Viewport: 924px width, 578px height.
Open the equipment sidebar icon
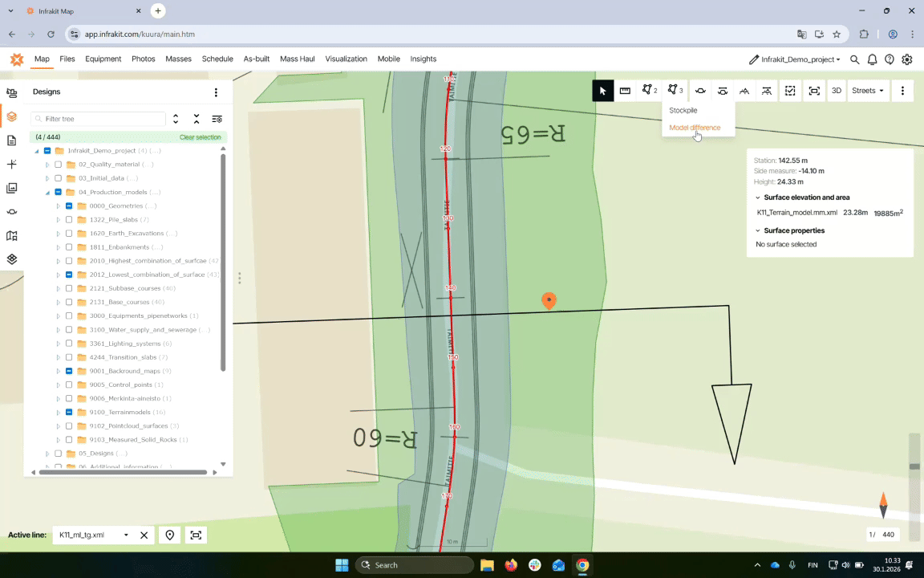click(x=11, y=93)
